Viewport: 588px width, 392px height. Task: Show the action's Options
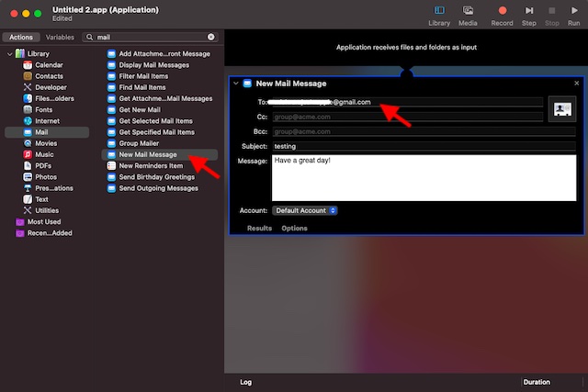[x=294, y=229]
